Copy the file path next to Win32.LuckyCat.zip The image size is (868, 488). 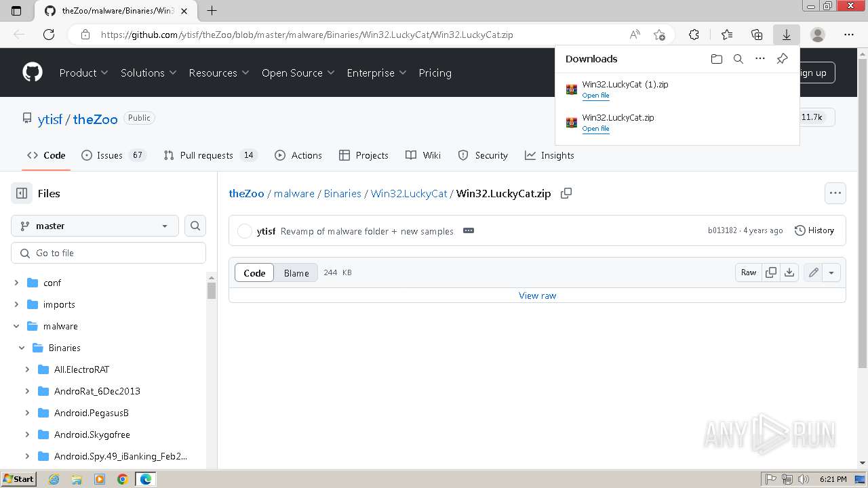566,193
